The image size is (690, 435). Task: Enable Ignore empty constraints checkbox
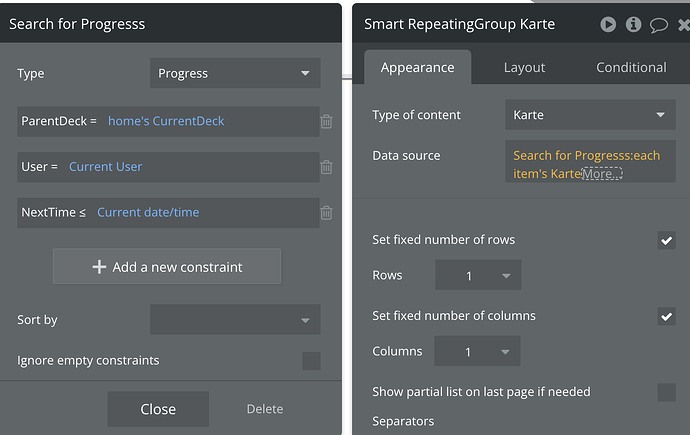click(x=311, y=361)
